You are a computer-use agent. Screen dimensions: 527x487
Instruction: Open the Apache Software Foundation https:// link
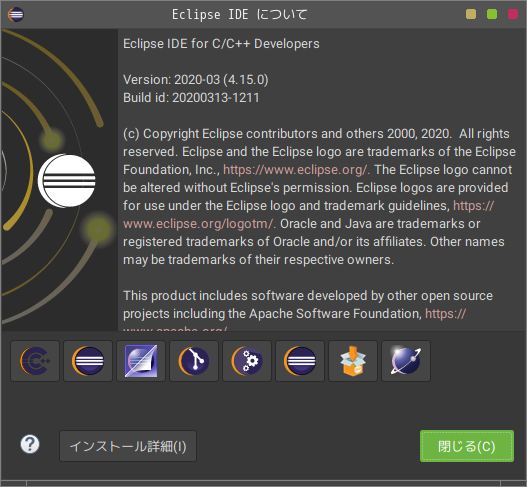[446, 314]
